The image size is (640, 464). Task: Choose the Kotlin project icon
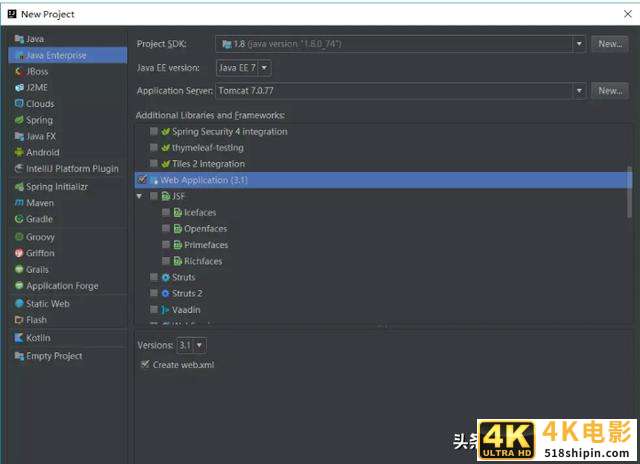(x=19, y=337)
